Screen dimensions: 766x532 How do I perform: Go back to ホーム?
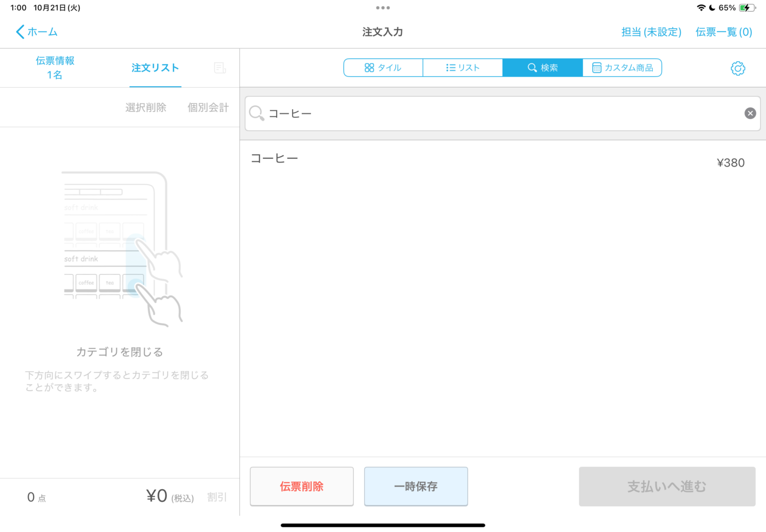pyautogui.click(x=37, y=32)
